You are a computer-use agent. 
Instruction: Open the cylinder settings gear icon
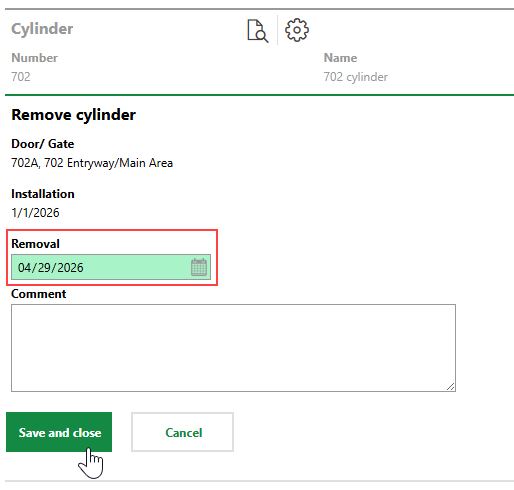(x=297, y=30)
